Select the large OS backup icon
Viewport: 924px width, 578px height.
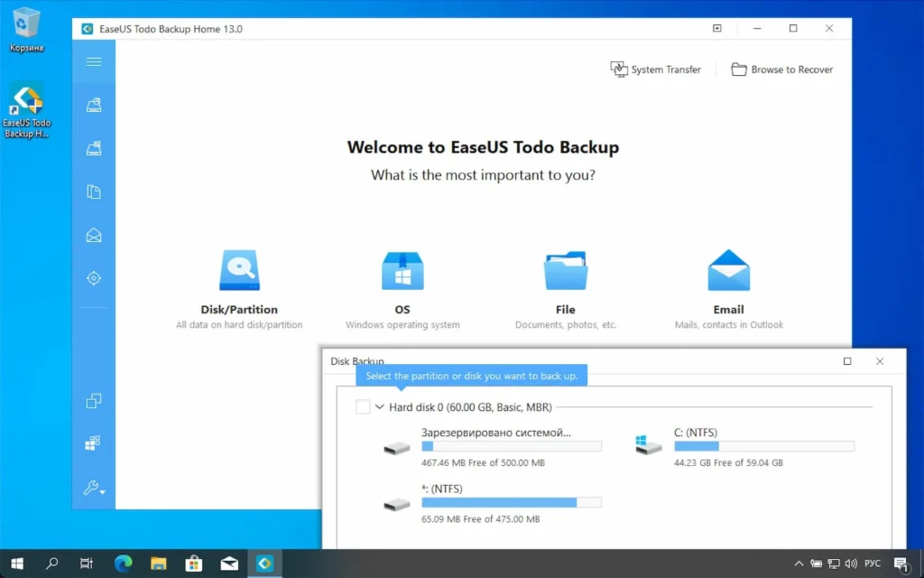tap(402, 271)
